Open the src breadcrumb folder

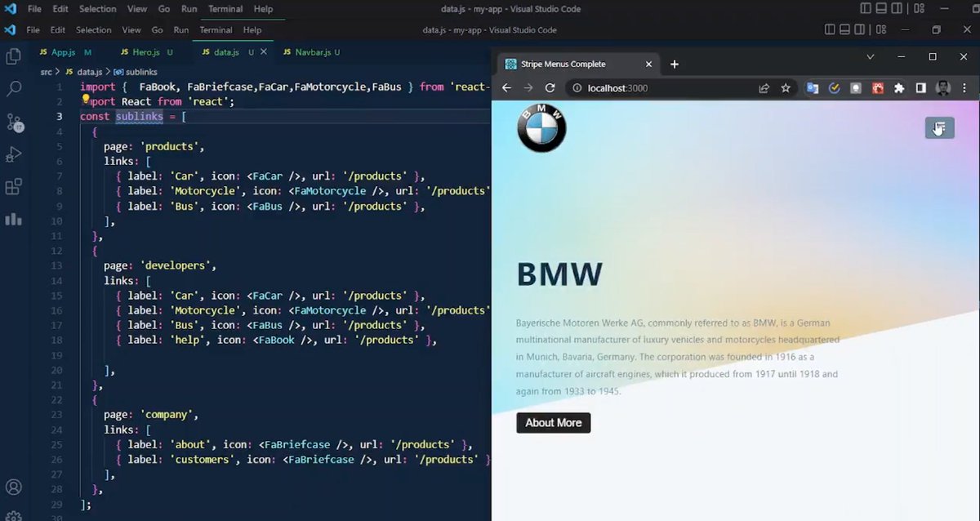pos(47,72)
